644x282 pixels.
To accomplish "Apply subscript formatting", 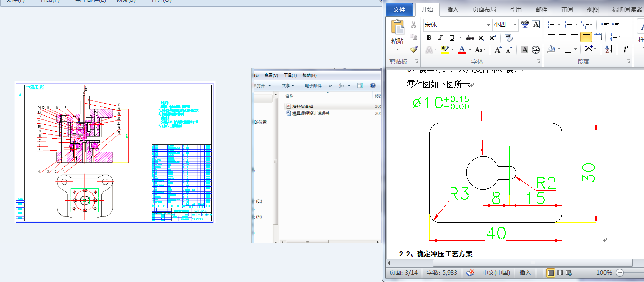I will (482, 37).
